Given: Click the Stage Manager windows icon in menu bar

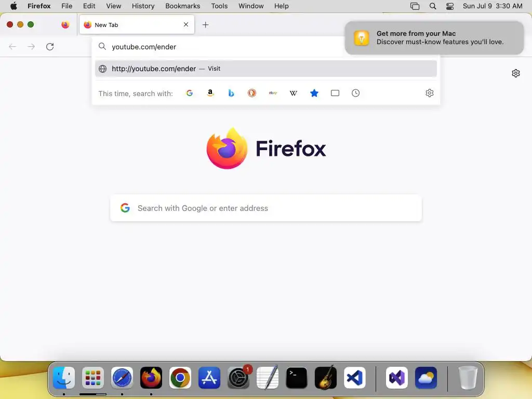Looking at the screenshot, I should tap(415, 6).
